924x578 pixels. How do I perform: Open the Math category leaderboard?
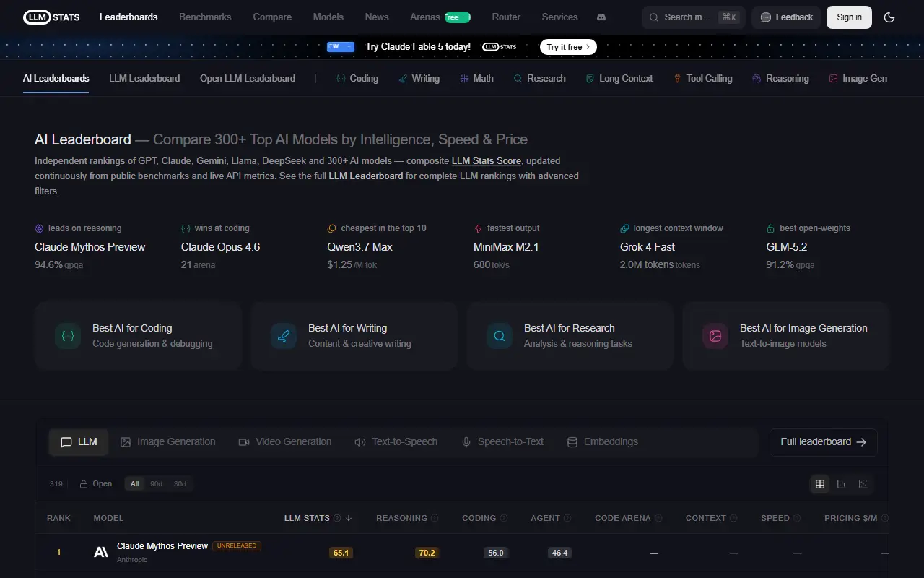click(x=476, y=78)
